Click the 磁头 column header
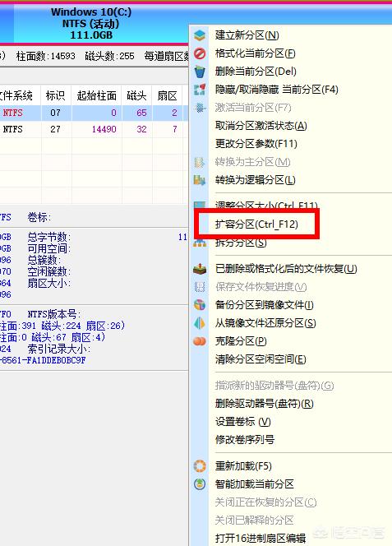This screenshot has height=546, width=392. tap(136, 95)
